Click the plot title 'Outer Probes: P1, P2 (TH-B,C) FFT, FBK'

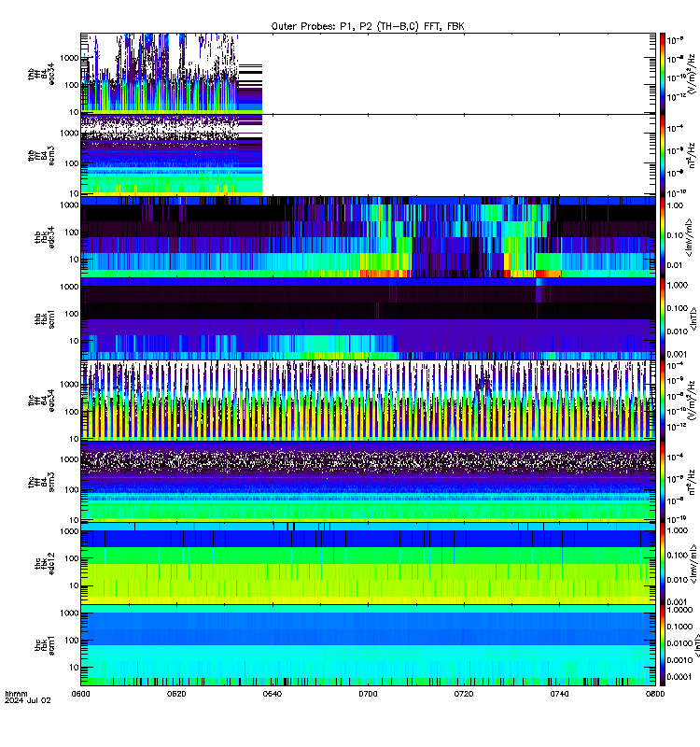click(x=368, y=26)
